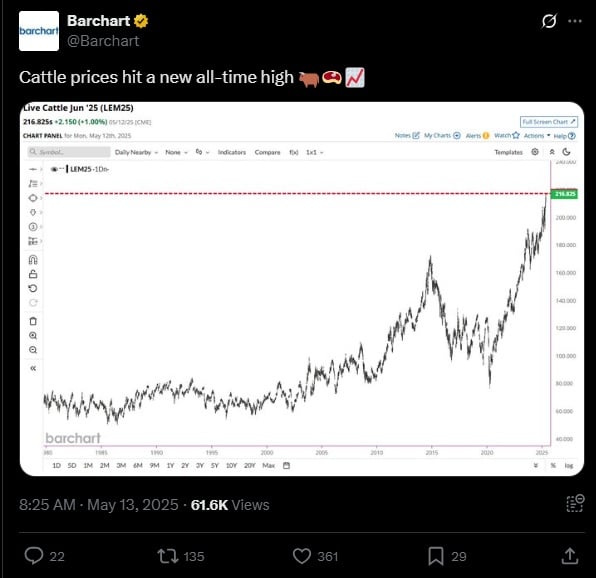Click the Symbol search field
Screen dimensions: 596x578
point(69,152)
